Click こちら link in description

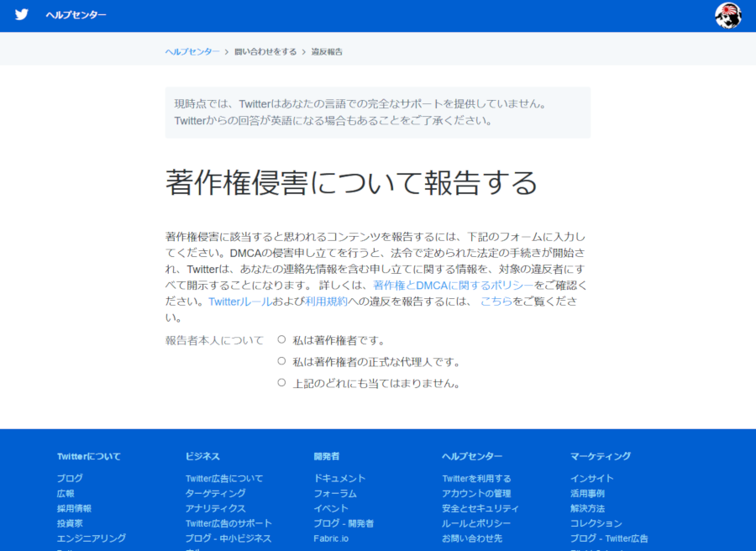click(496, 302)
